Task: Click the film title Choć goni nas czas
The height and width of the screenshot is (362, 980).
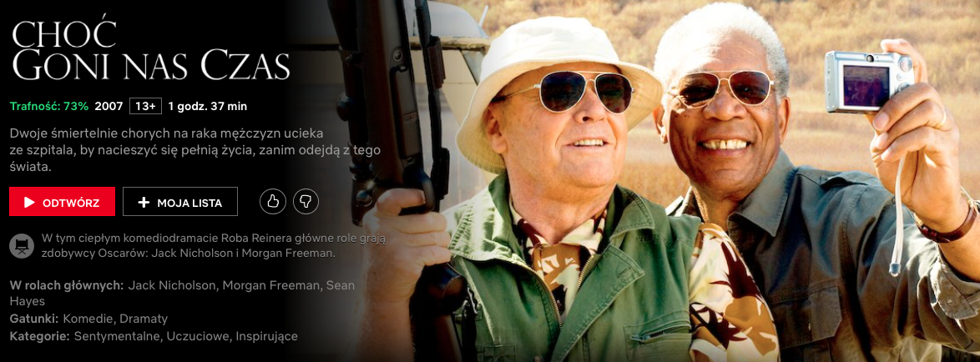Action: tap(150, 50)
